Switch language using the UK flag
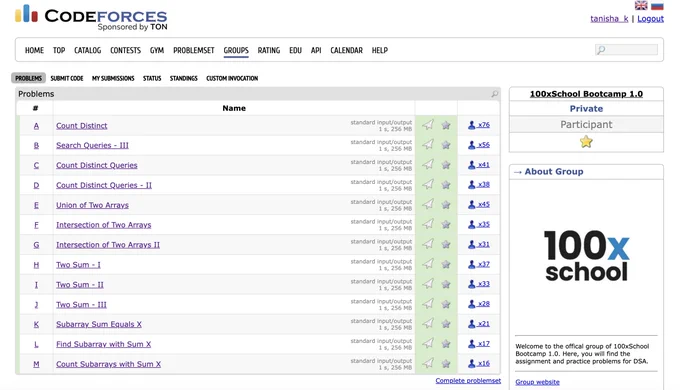The width and height of the screenshot is (680, 390). pyautogui.click(x=641, y=5)
